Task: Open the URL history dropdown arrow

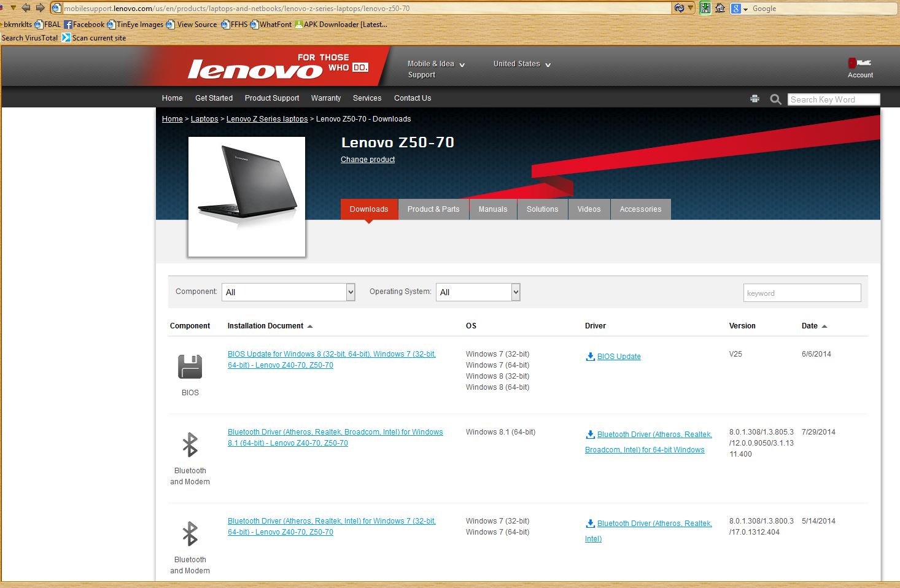Action: 691,8
